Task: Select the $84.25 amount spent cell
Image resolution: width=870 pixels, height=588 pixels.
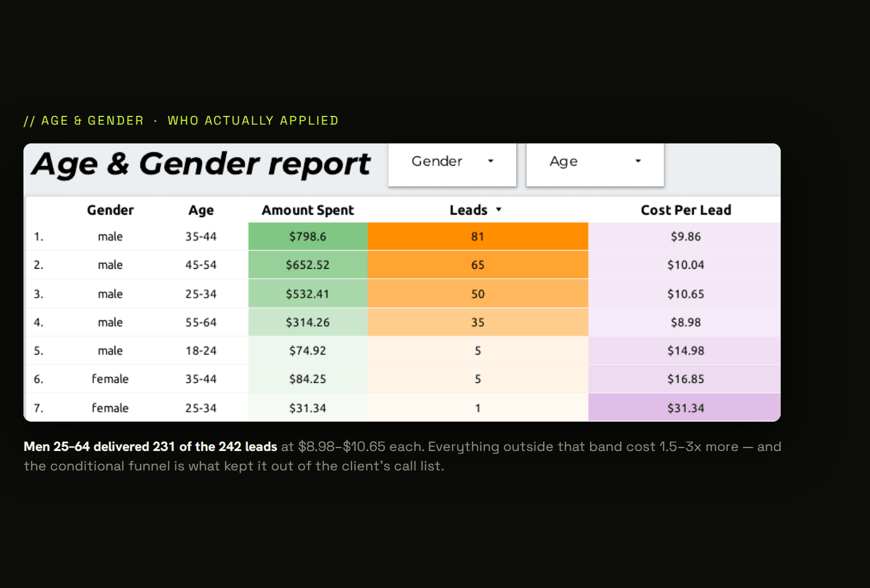Action: pyautogui.click(x=308, y=379)
